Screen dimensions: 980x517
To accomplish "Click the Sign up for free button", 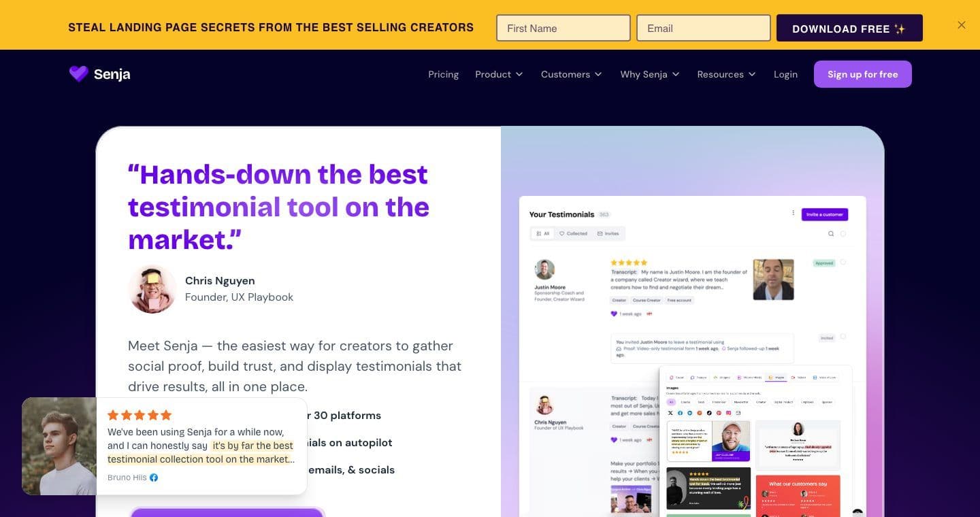I will pos(862,74).
